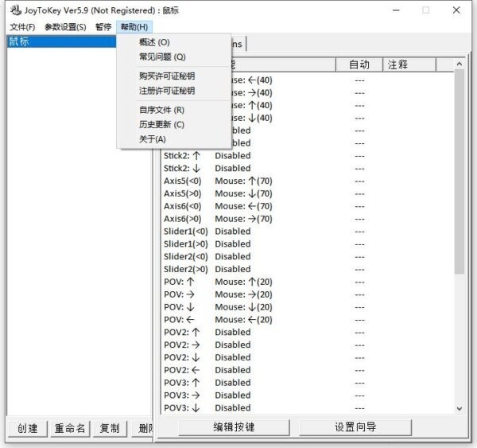Click the ←(40) mouse function cell

click(252, 80)
